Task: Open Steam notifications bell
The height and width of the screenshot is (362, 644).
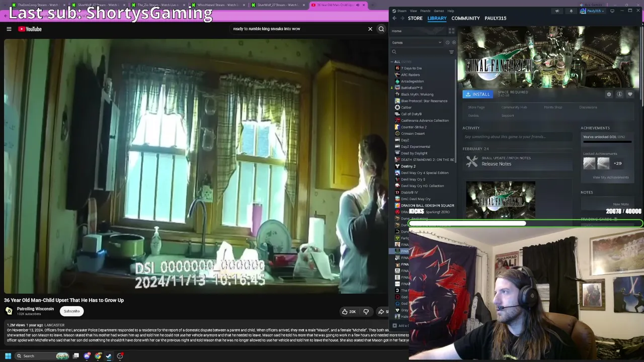Action: (571, 11)
